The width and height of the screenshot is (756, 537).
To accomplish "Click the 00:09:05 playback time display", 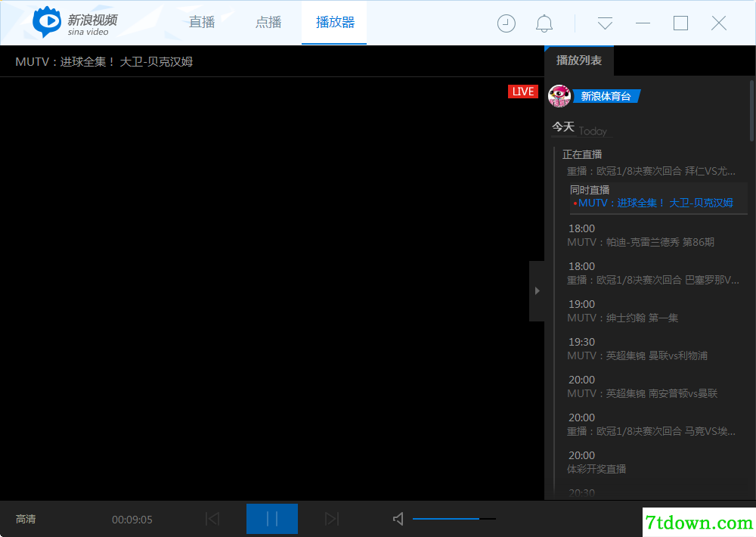I will pyautogui.click(x=132, y=520).
